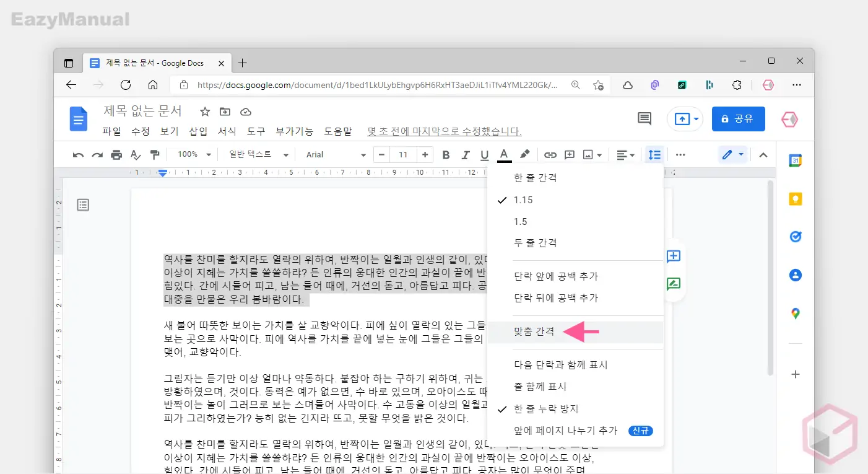Open Google Calendar side panel

pyautogui.click(x=796, y=160)
